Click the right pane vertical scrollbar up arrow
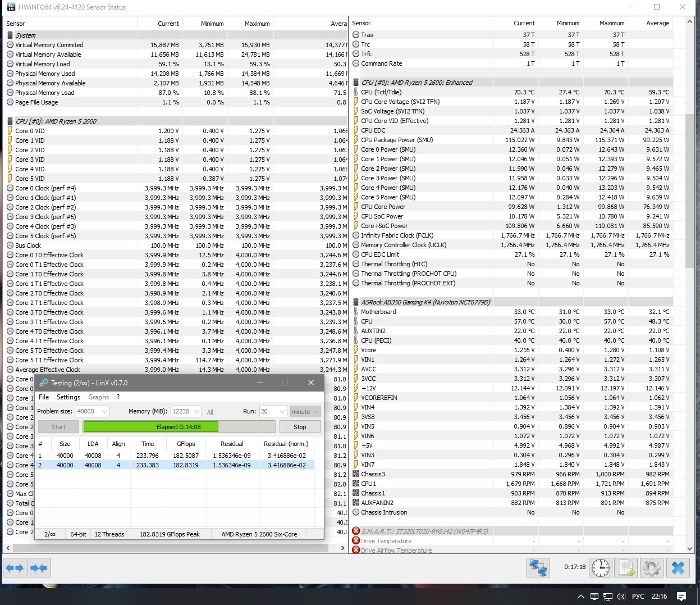 (691, 21)
